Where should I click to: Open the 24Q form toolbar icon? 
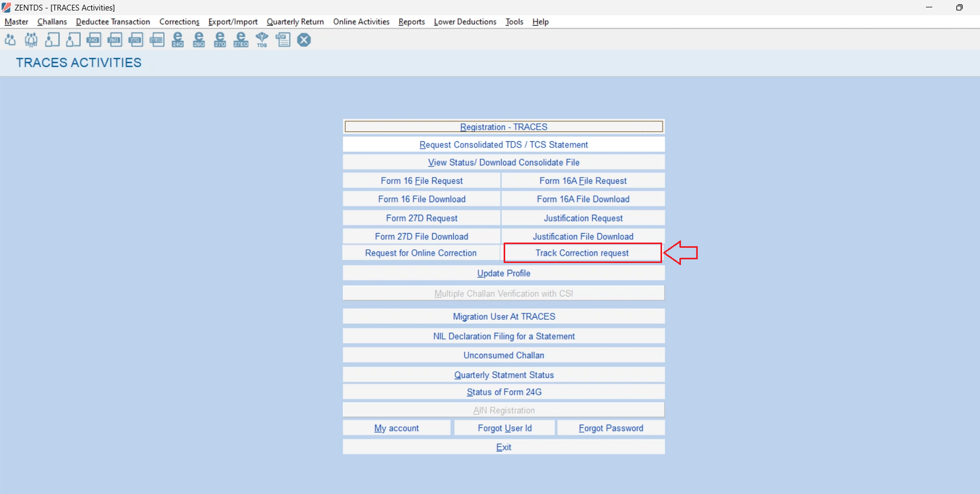pyautogui.click(x=94, y=40)
